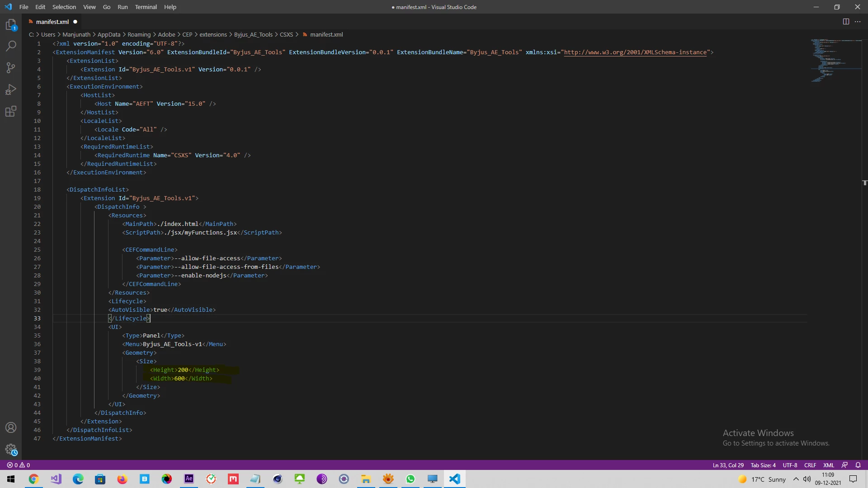The height and width of the screenshot is (488, 868).
Task: Open the CRLF end-of-line selector
Action: pos(810,465)
